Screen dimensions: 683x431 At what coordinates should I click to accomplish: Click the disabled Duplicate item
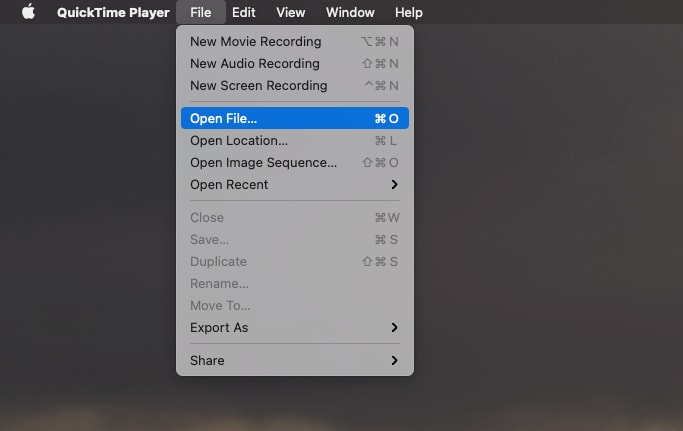tap(295, 261)
